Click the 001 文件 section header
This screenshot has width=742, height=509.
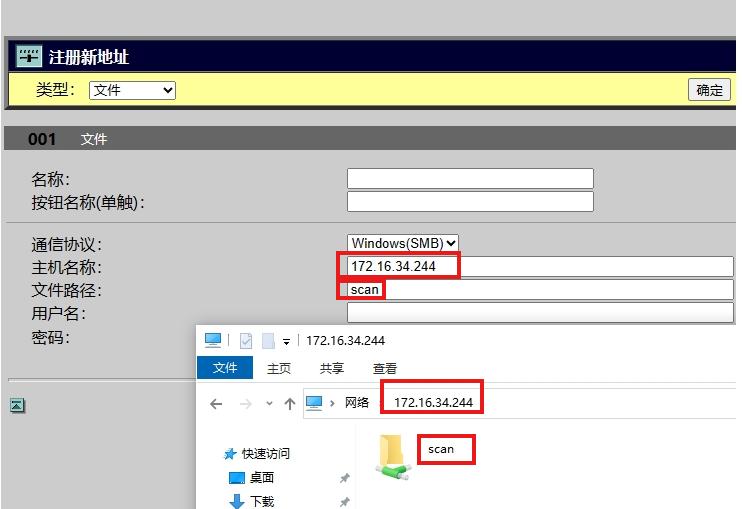(x=370, y=139)
